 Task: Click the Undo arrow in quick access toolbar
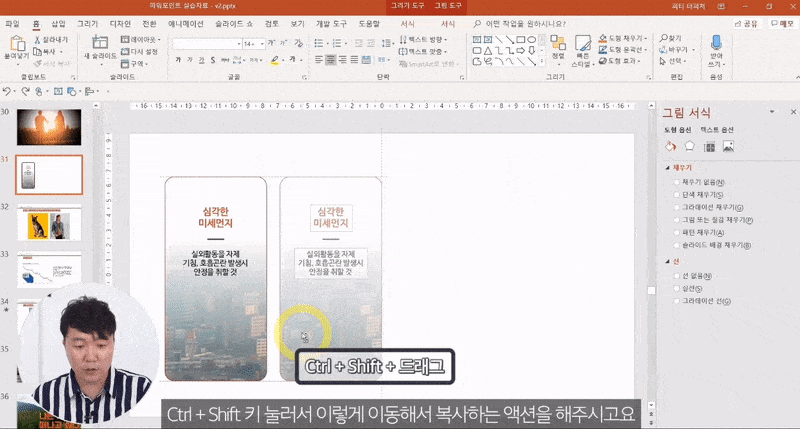[6, 91]
